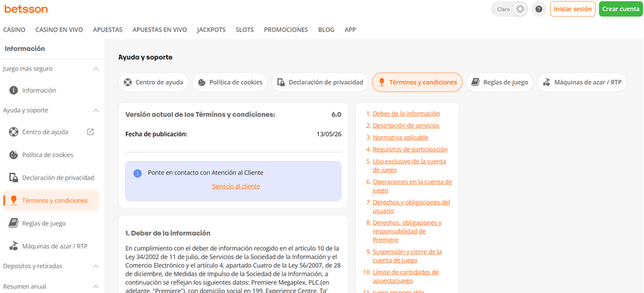Jump to Requisitos de participación section

[x=410, y=149]
